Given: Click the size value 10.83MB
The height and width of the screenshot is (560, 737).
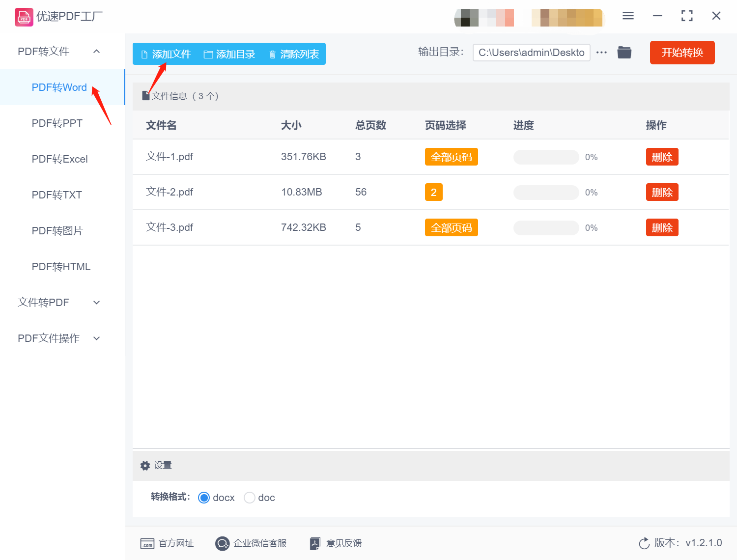Looking at the screenshot, I should point(302,192).
